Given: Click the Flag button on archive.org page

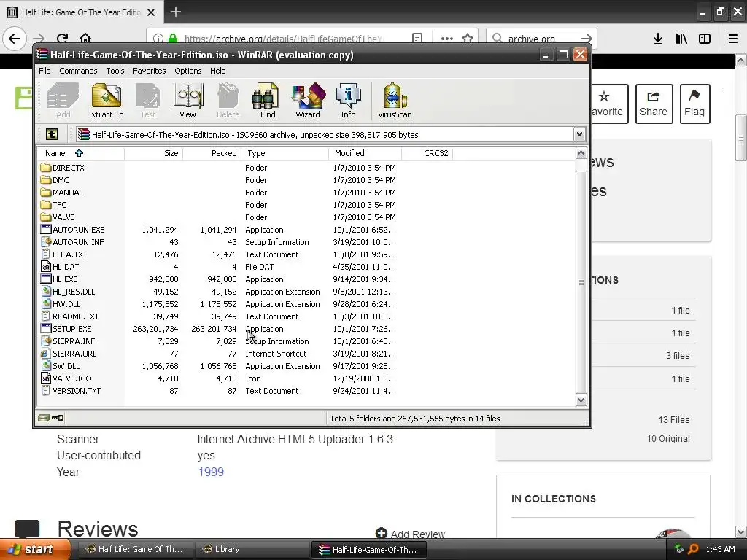Looking at the screenshot, I should tap(694, 104).
